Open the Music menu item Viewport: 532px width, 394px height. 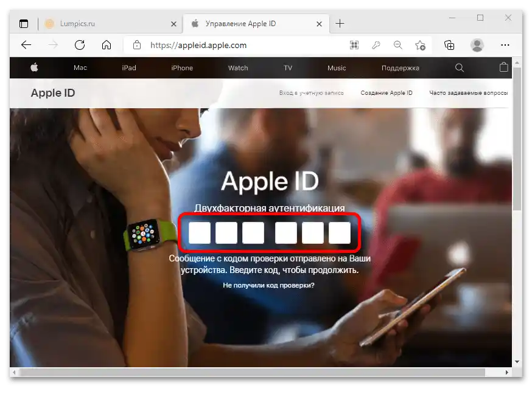337,67
